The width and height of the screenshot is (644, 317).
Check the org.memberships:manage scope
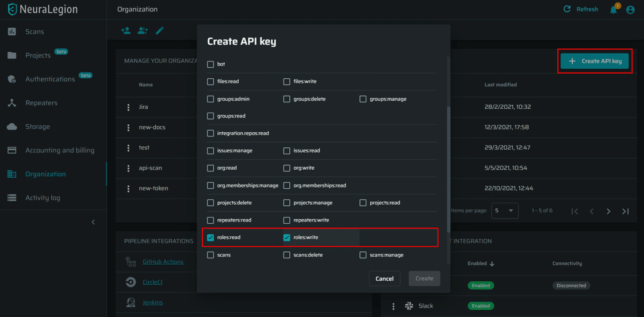pos(210,185)
